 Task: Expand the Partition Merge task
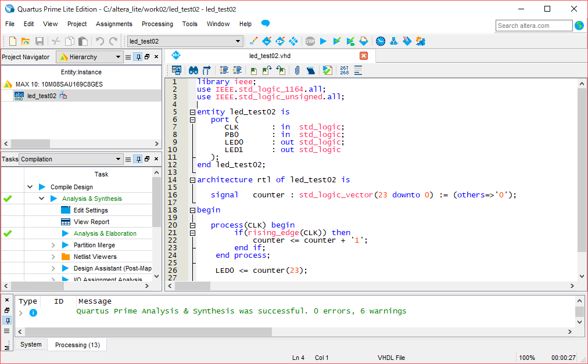pyautogui.click(x=53, y=245)
